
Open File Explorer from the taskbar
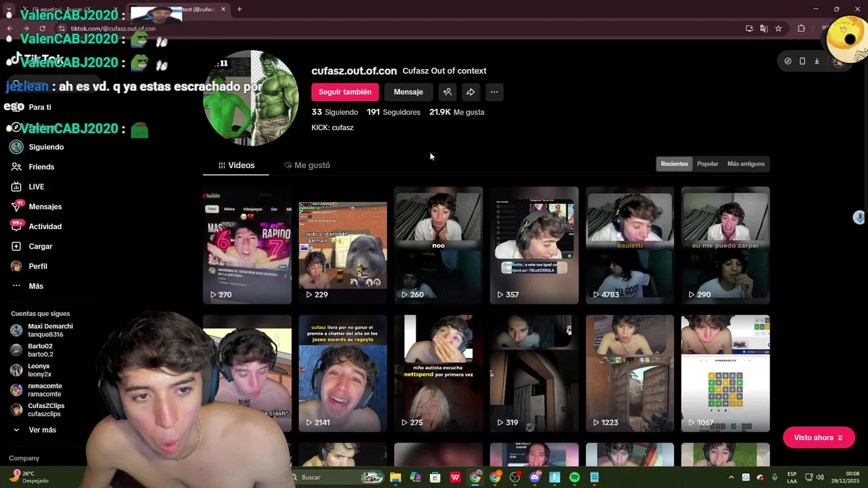(x=395, y=478)
